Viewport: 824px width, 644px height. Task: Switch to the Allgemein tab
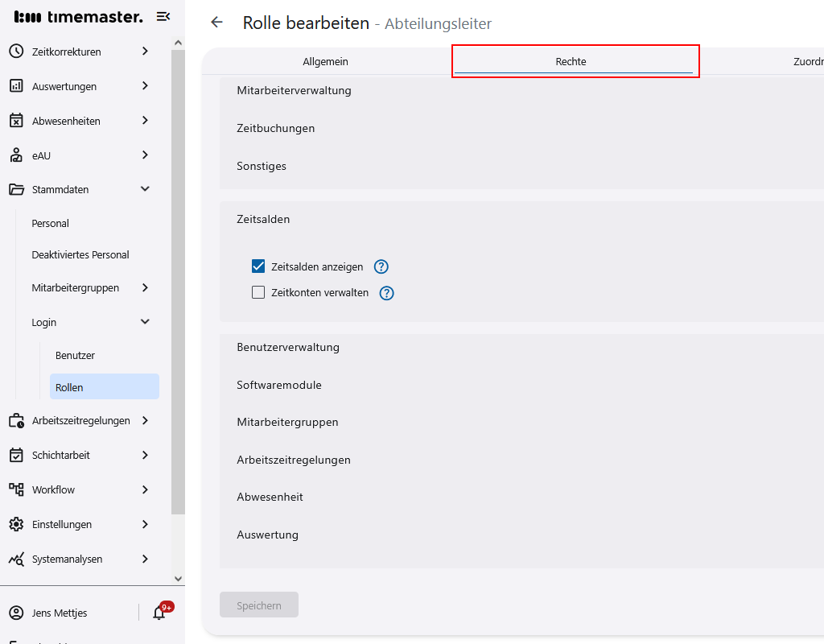pos(325,62)
